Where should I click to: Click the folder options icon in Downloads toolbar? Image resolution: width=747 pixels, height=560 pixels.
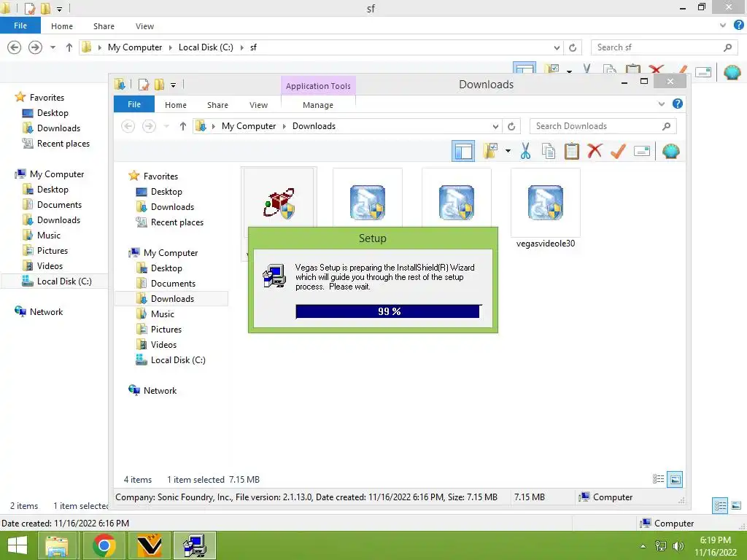[x=490, y=151]
